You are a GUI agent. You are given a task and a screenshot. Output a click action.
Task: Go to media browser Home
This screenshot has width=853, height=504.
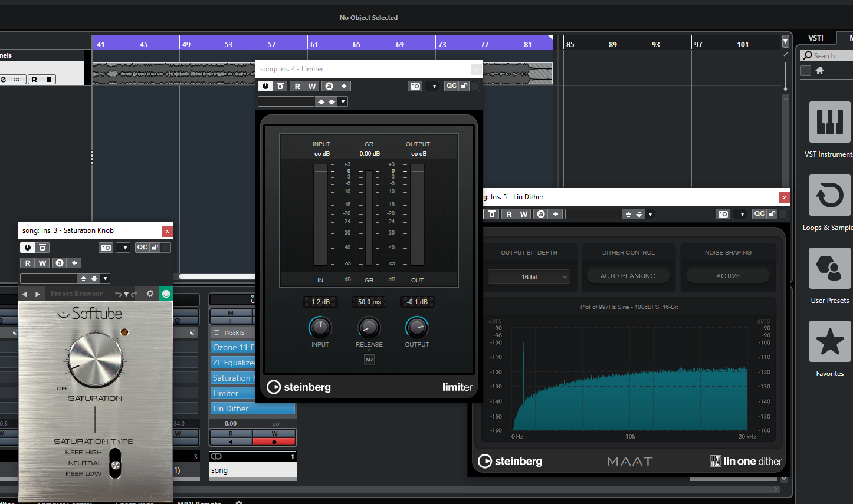[819, 71]
